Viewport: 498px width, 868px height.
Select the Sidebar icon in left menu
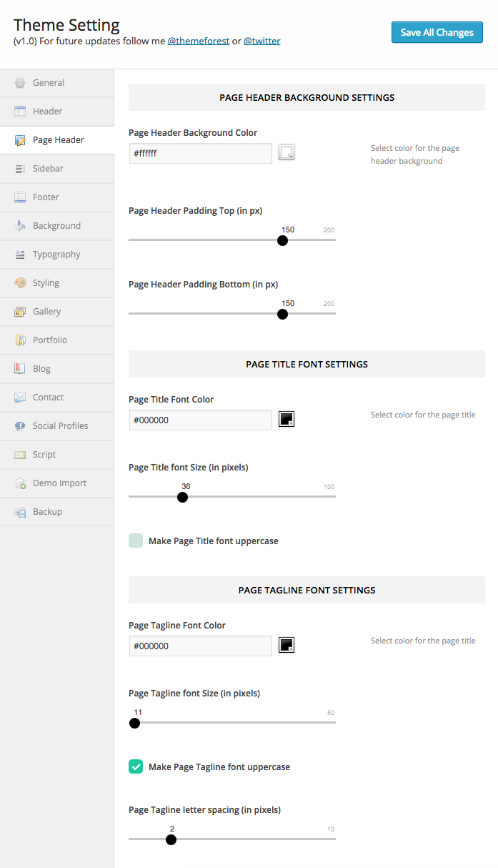click(20, 169)
